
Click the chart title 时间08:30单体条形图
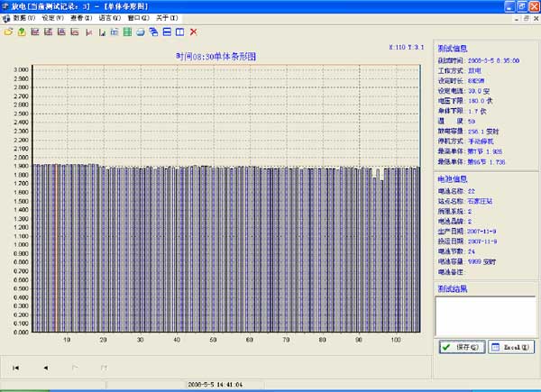point(216,57)
